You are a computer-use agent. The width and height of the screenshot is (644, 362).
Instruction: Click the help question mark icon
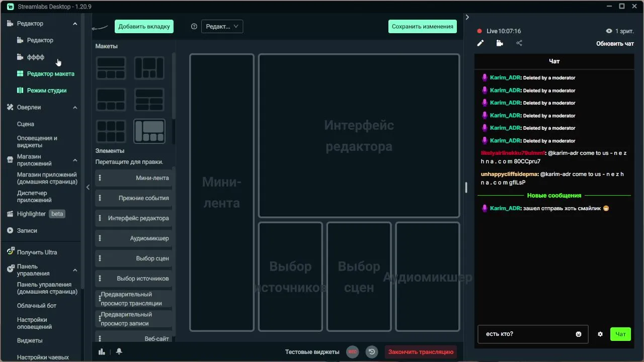(x=194, y=27)
